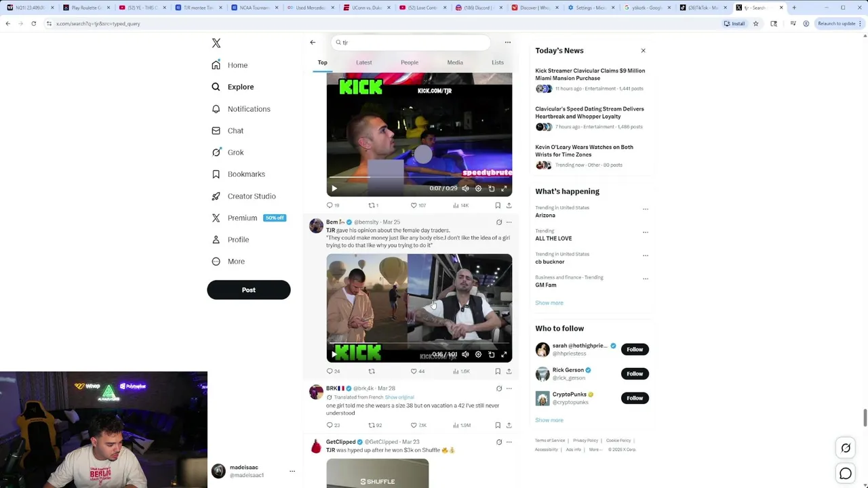This screenshot has width=868, height=488.
Task: Follow sarah @hhpriestess
Action: pos(635,350)
